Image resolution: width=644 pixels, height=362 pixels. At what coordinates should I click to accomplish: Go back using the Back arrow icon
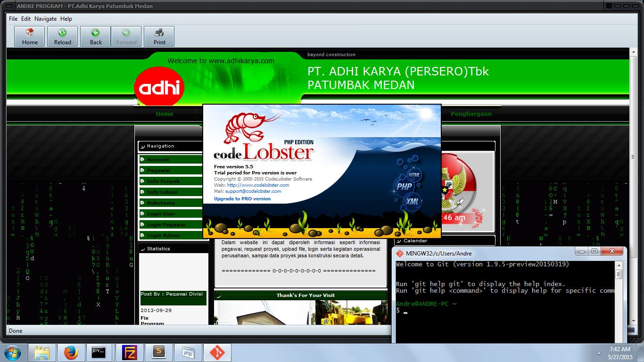(96, 36)
